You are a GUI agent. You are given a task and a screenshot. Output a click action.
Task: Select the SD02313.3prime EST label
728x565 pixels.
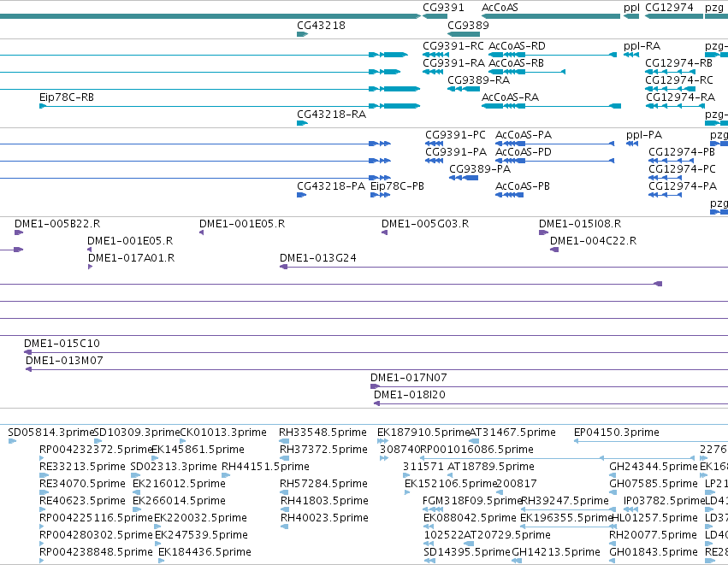coord(174,467)
